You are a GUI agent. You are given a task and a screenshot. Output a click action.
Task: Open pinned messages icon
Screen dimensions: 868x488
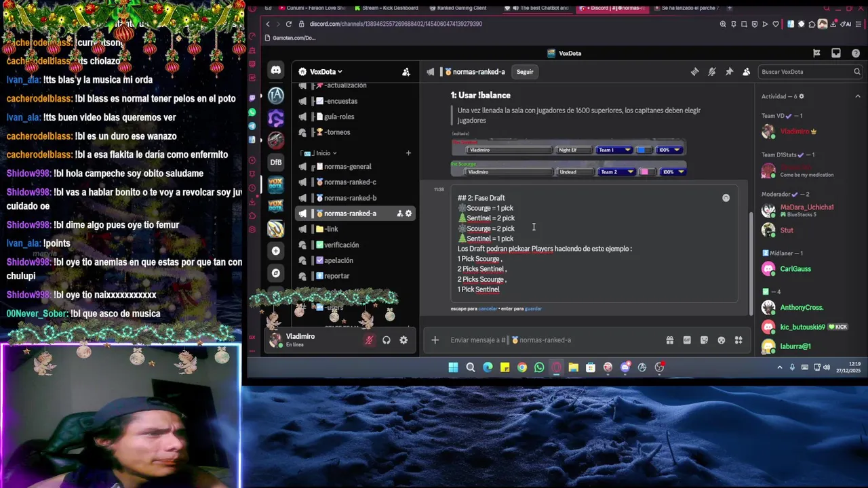729,72
